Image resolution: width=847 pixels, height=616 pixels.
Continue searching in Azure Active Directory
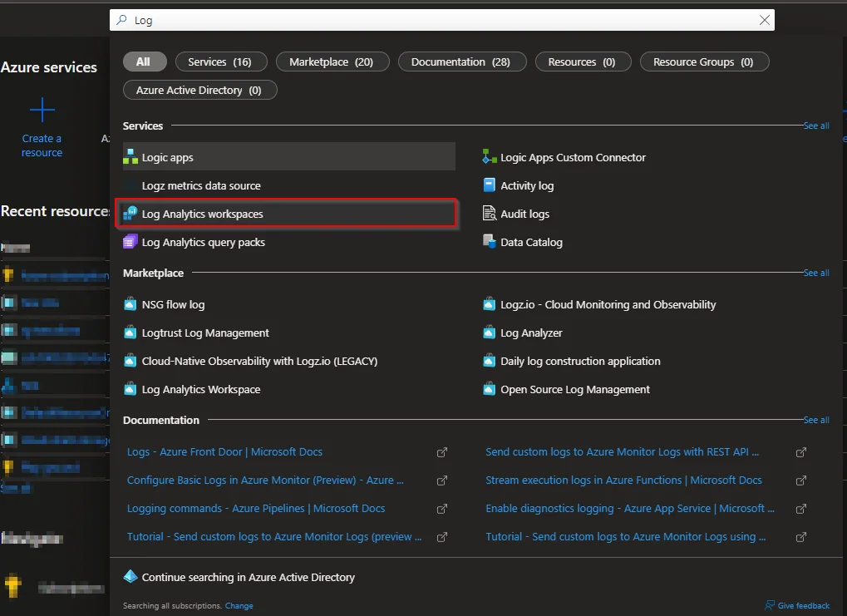248,577
